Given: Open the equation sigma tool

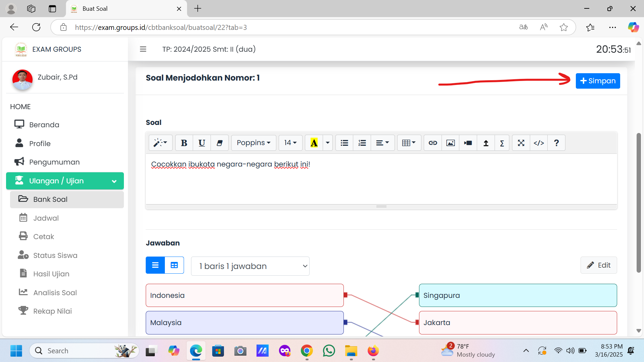Looking at the screenshot, I should tap(502, 143).
